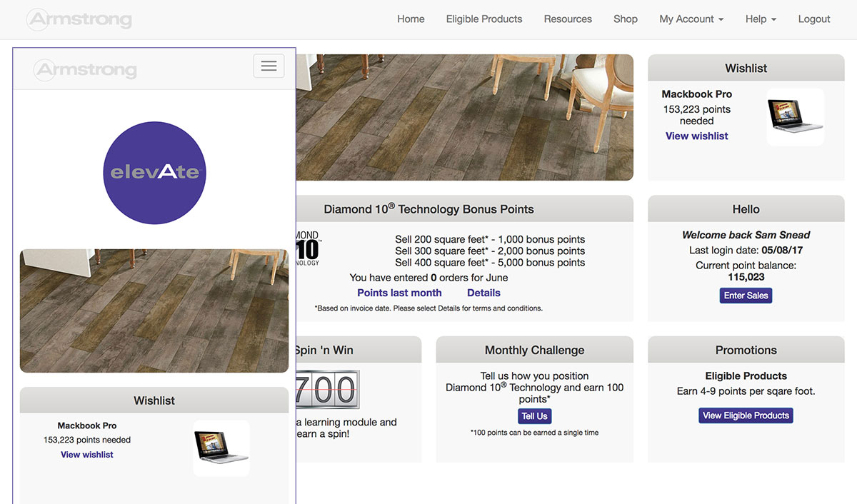The width and height of the screenshot is (857, 504).
Task: Click the purple elevAte circle logo
Action: click(154, 172)
